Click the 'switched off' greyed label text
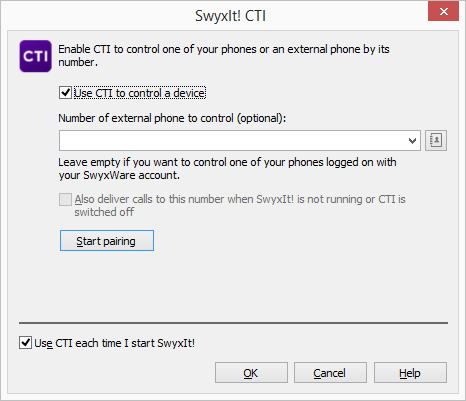This screenshot has width=466, height=401. (x=104, y=212)
